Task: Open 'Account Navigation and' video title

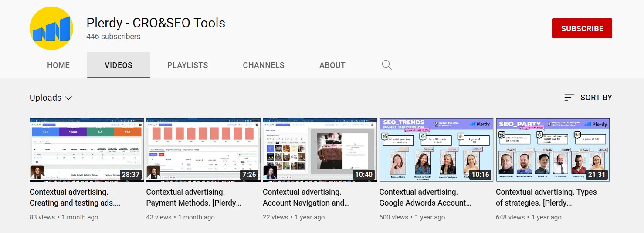Action: click(306, 197)
